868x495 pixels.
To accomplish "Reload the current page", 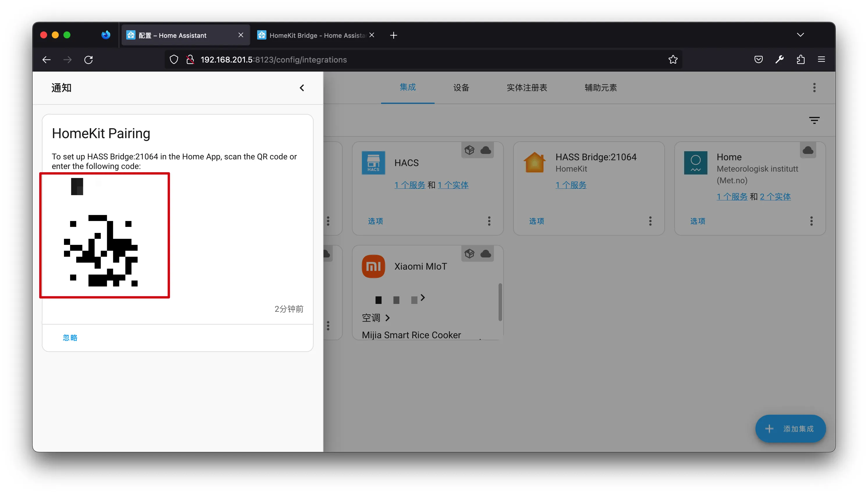I will (x=88, y=60).
